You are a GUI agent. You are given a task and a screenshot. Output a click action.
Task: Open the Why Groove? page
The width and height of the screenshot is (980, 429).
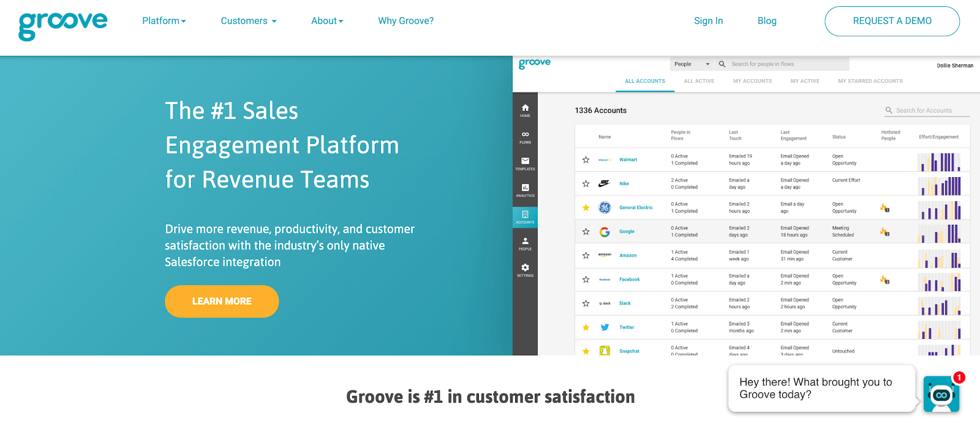405,21
